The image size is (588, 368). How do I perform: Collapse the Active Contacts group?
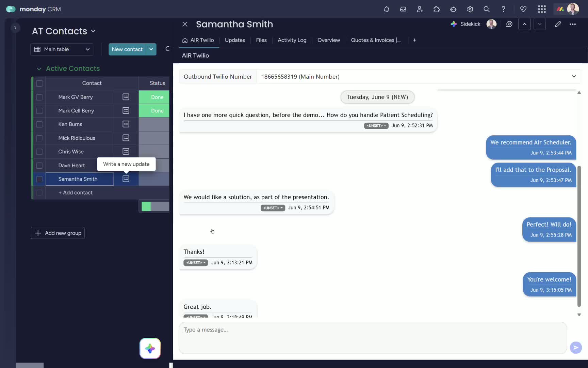point(39,68)
